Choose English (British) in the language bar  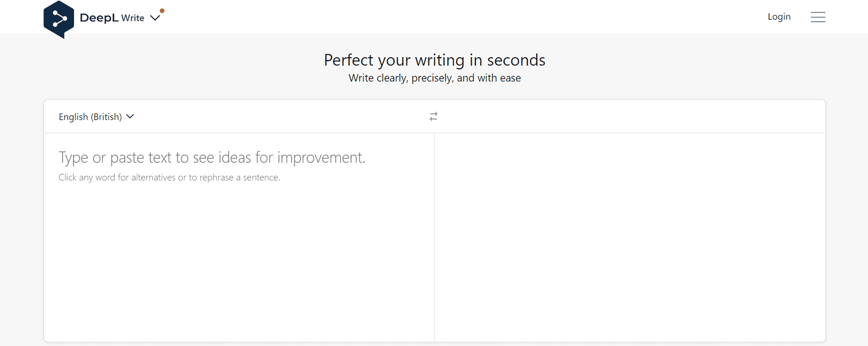pyautogui.click(x=90, y=116)
